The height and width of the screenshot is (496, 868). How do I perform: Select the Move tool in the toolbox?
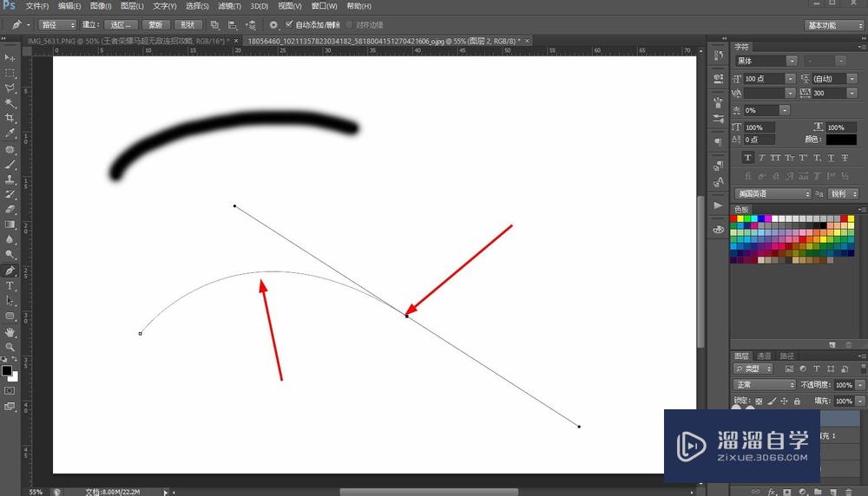[x=10, y=57]
